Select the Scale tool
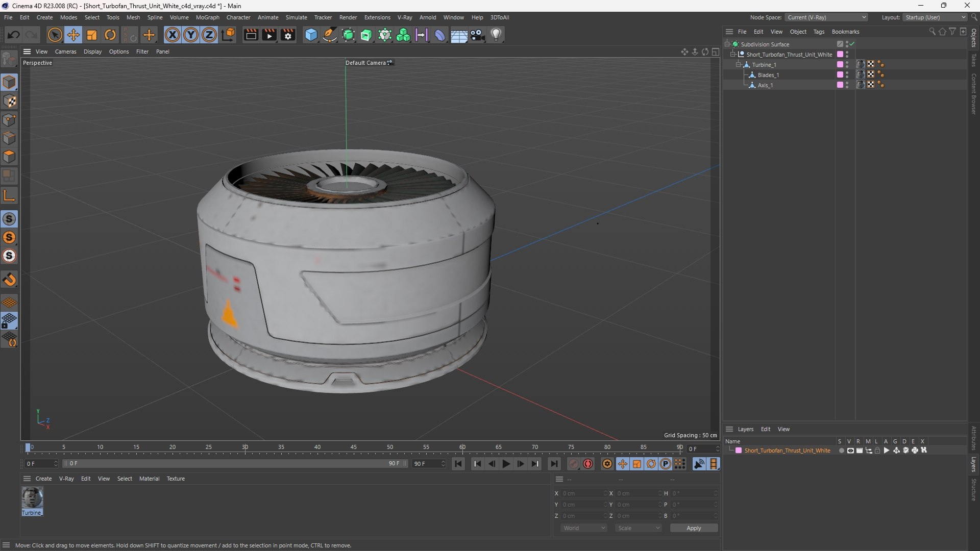The image size is (980, 551). 92,35
